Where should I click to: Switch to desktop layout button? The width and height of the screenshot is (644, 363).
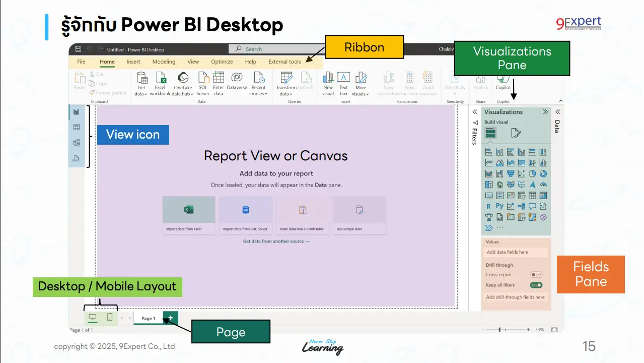tap(93, 317)
